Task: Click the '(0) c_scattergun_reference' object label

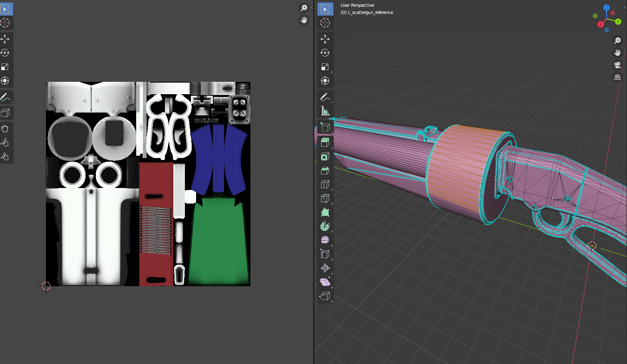Action: click(367, 12)
